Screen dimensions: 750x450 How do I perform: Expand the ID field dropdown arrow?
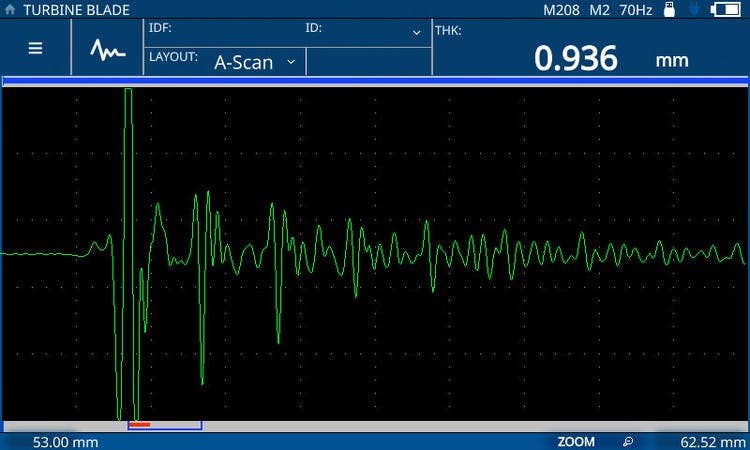point(417,33)
